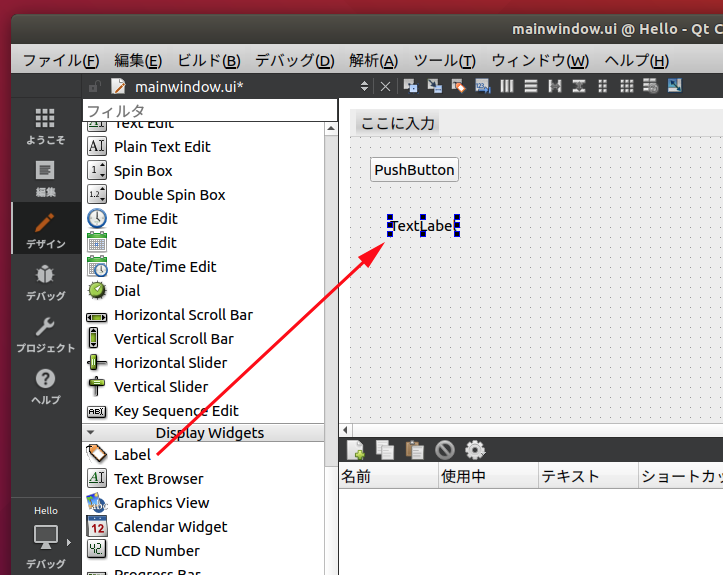723x575 pixels.
Task: Open the Hello build target selector
Action: [45, 538]
